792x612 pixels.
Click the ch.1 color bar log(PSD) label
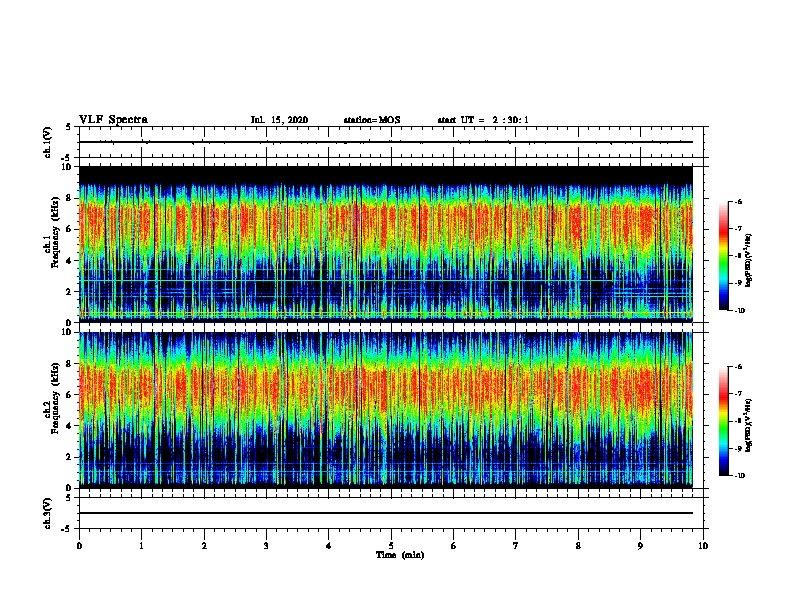[748, 261]
